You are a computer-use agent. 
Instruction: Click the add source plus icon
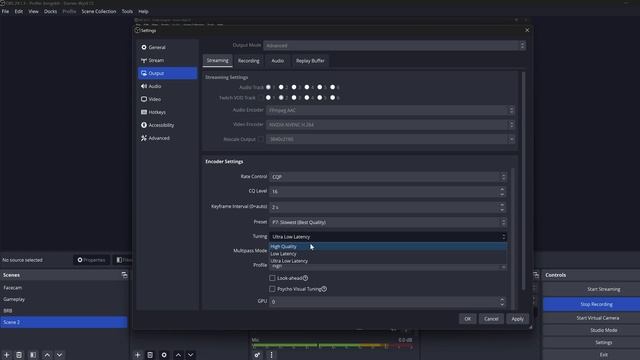pos(138,355)
